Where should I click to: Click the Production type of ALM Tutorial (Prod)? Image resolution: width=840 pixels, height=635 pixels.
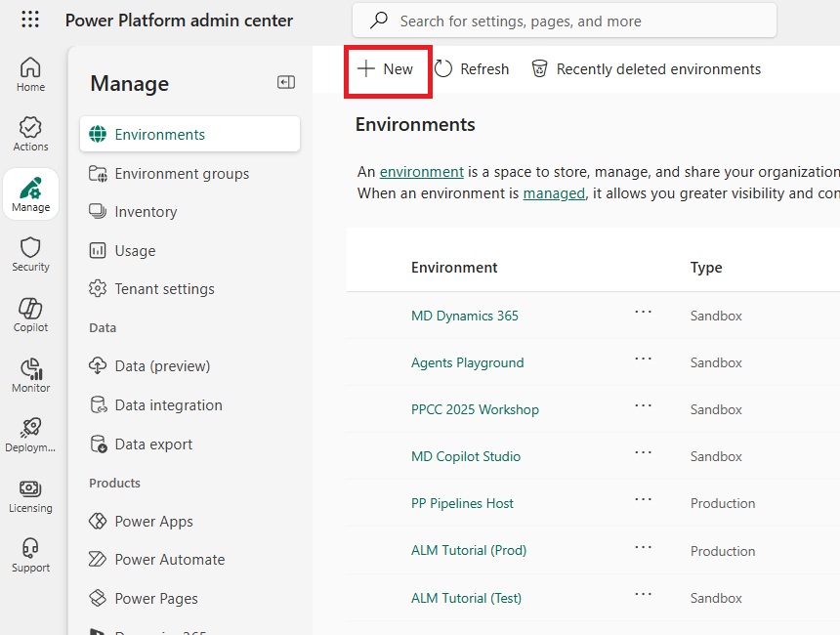pos(723,551)
